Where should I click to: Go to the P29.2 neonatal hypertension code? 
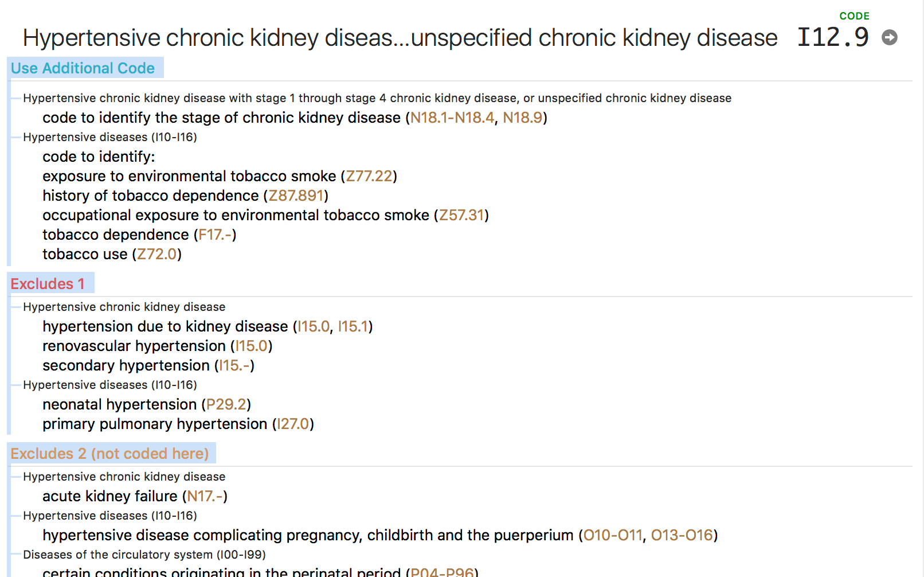pos(226,404)
